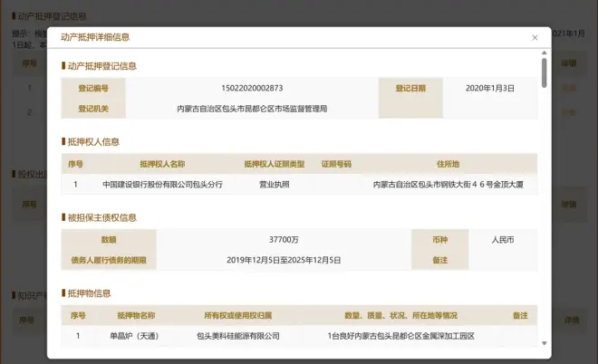Click the currency value 人民币
This screenshot has width=598, height=364.
[x=502, y=240]
